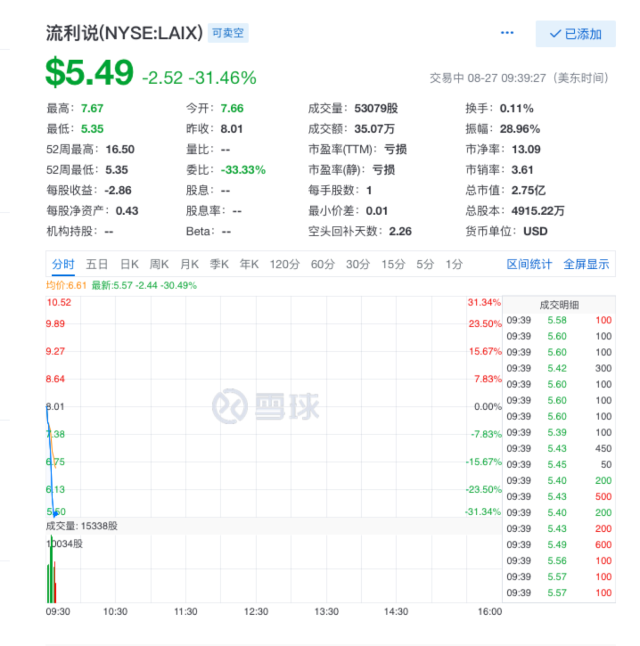Click the 均价:6.61 label above chart
Viewport: 640px width, 646px height.
[x=66, y=286]
